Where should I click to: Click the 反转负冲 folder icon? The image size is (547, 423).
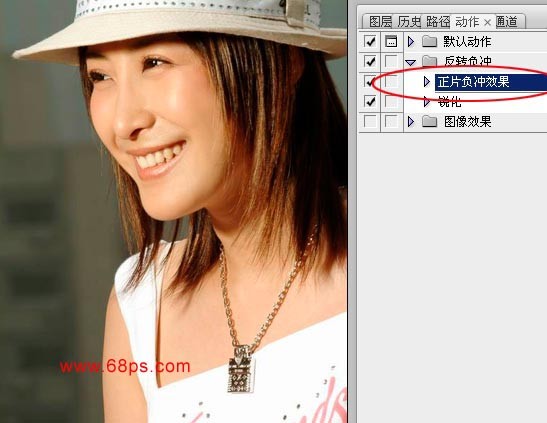[x=429, y=61]
